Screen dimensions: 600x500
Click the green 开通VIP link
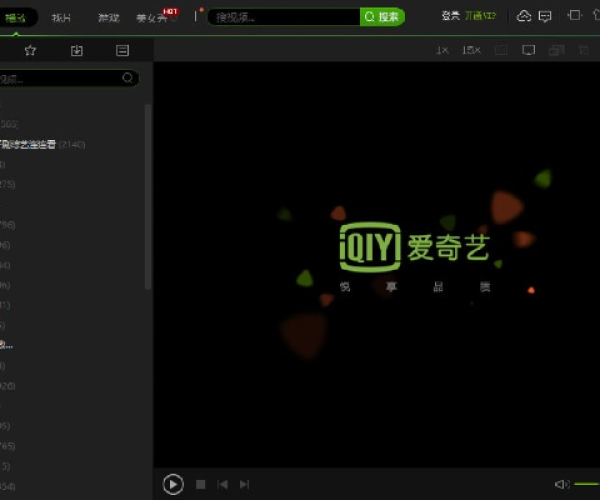click(x=482, y=17)
